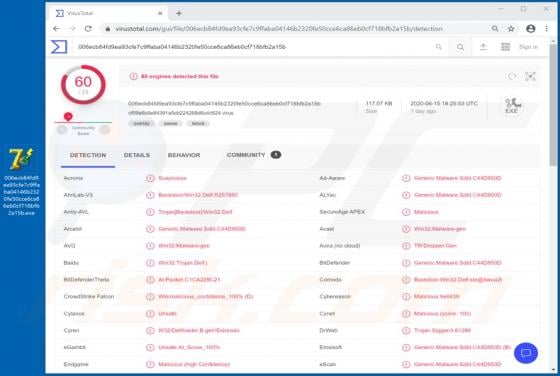Click the engines detected alert icon
Screen dimensions: 560x376
pos(133,76)
